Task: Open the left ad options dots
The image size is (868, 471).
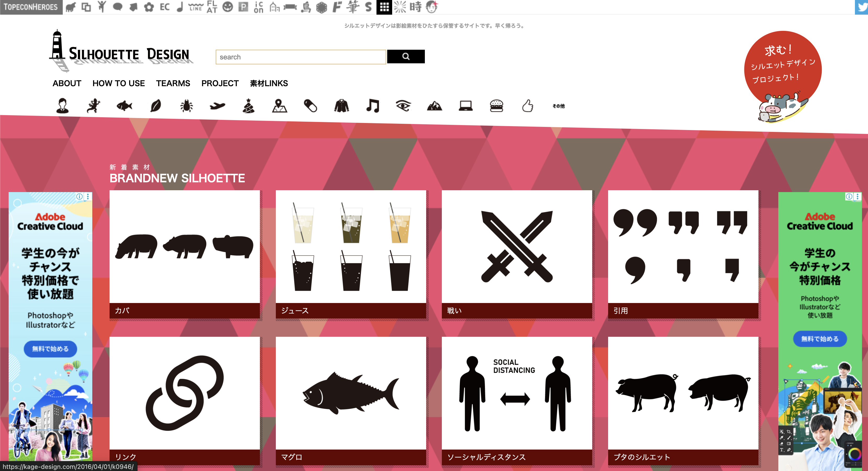Action: coord(88,196)
